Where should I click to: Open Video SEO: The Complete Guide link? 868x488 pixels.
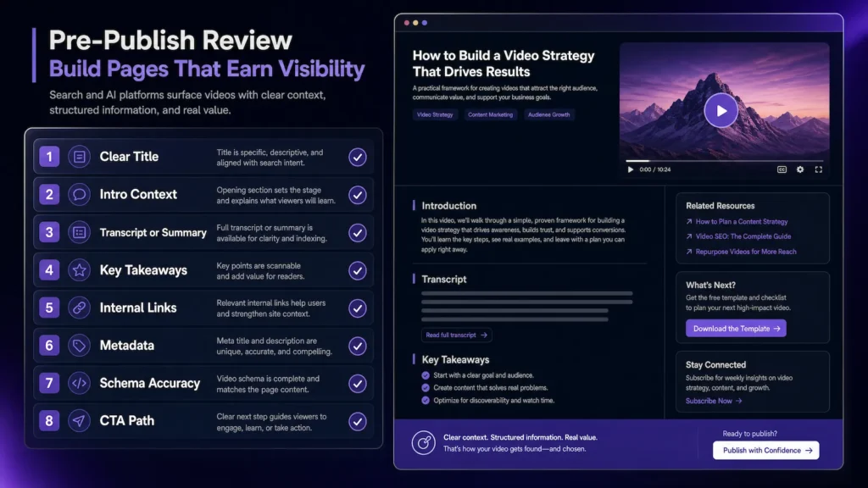pos(743,236)
